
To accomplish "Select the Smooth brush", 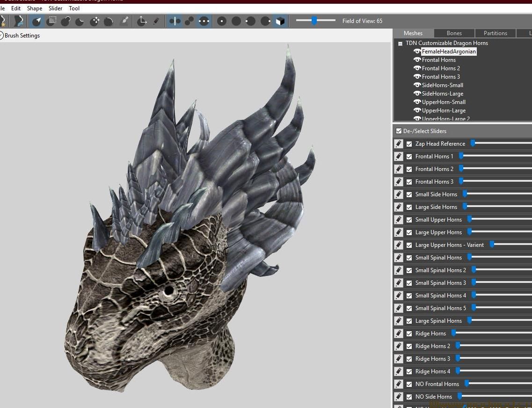I will point(109,21).
